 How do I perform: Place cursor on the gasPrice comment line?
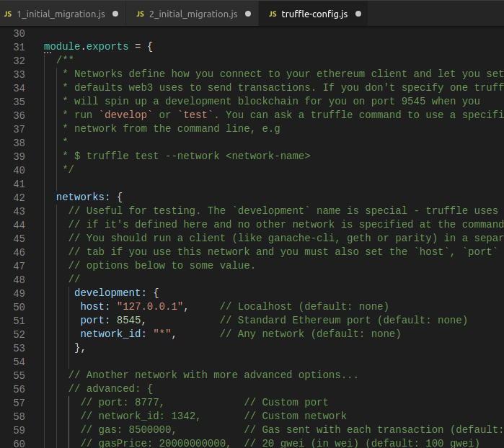[280, 443]
